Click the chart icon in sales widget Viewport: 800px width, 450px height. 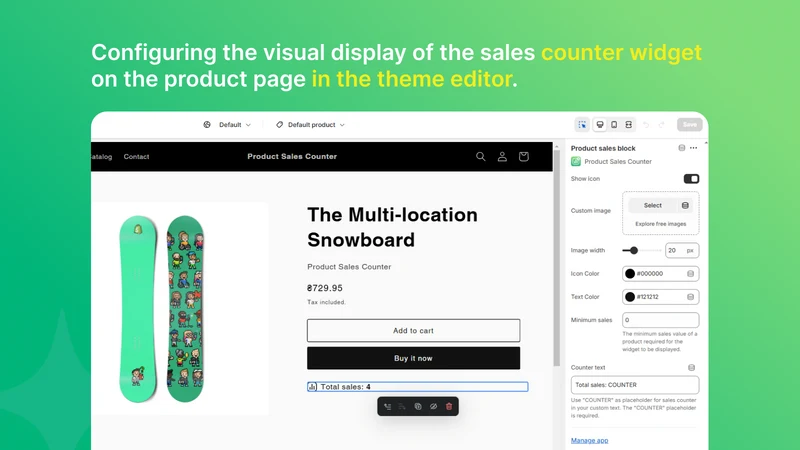[x=312, y=387]
